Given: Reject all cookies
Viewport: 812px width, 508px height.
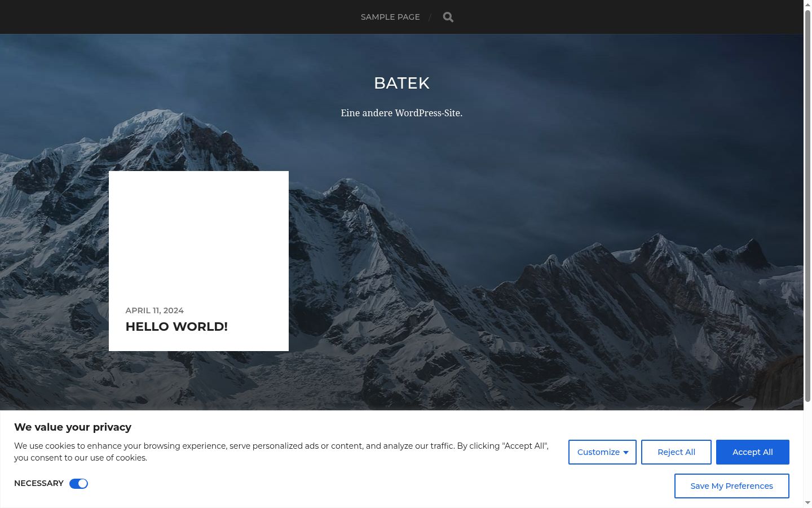Looking at the screenshot, I should [x=676, y=452].
